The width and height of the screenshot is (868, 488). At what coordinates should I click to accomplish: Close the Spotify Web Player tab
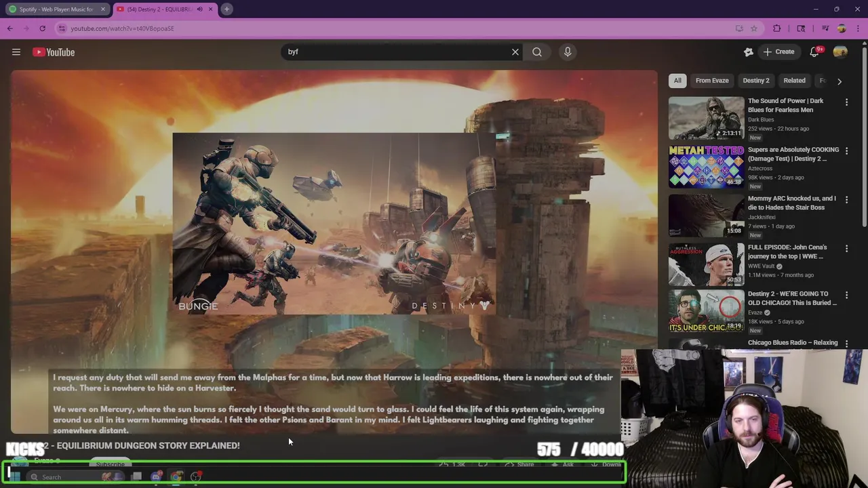(x=103, y=9)
